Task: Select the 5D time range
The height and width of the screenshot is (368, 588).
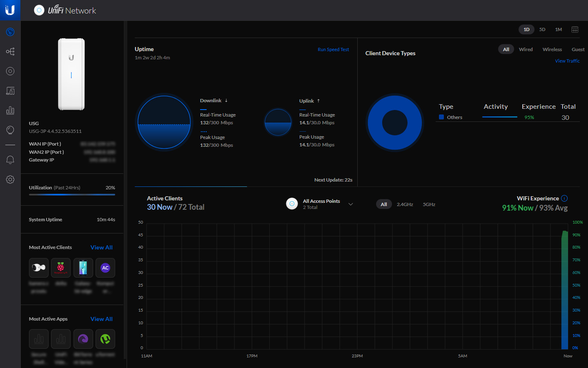Action: [x=542, y=29]
